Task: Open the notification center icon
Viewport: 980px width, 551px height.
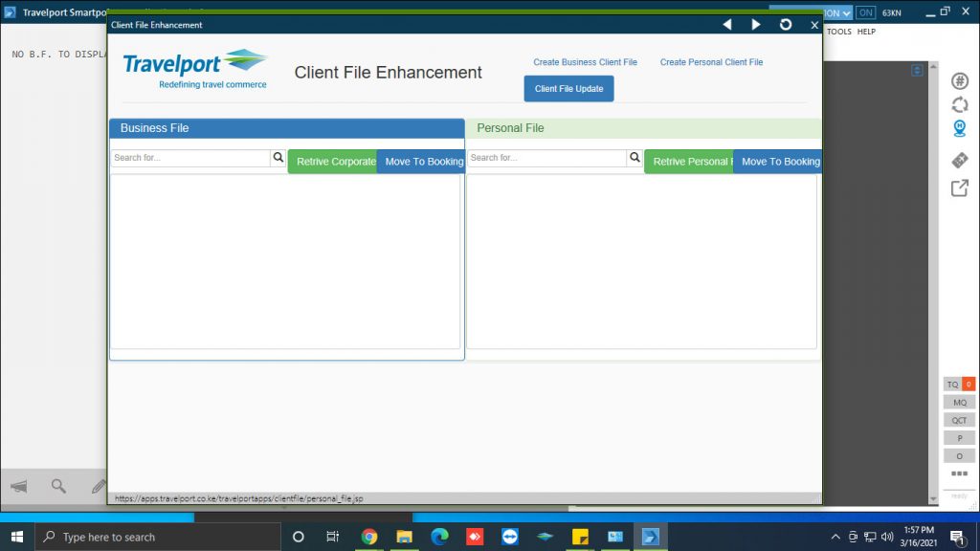Action: 957,537
